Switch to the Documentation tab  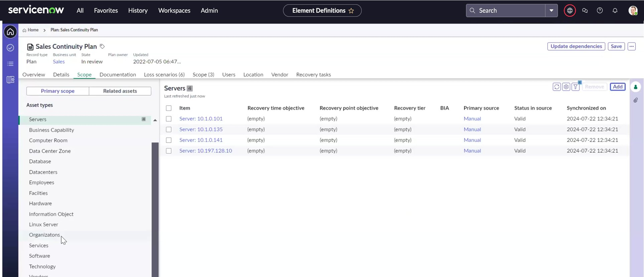tap(118, 75)
